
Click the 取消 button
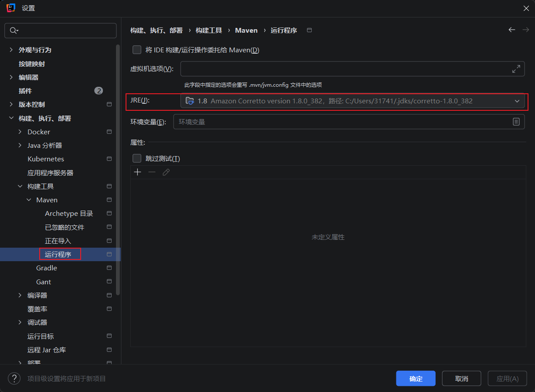point(462,378)
